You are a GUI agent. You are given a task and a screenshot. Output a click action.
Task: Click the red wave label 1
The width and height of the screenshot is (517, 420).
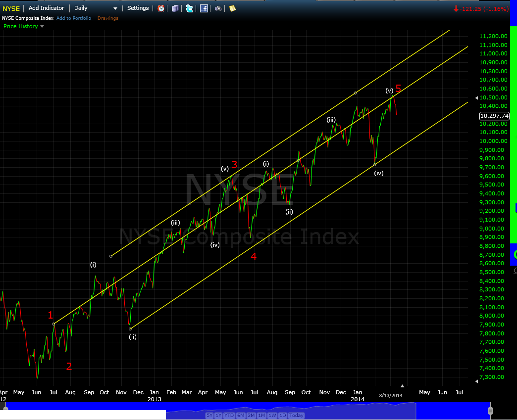click(51, 315)
